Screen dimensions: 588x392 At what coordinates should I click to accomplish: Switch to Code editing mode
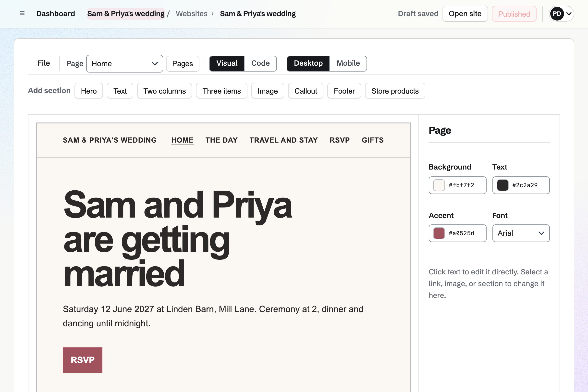tap(260, 63)
